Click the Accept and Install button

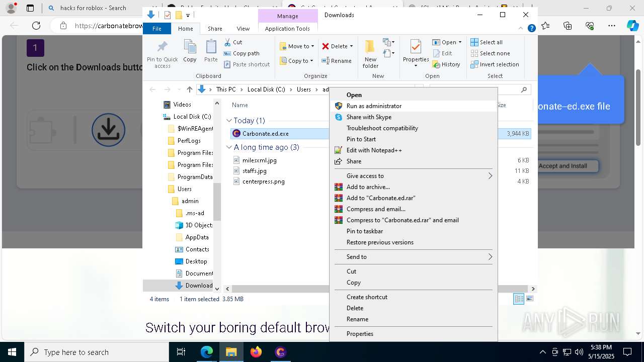click(x=563, y=166)
